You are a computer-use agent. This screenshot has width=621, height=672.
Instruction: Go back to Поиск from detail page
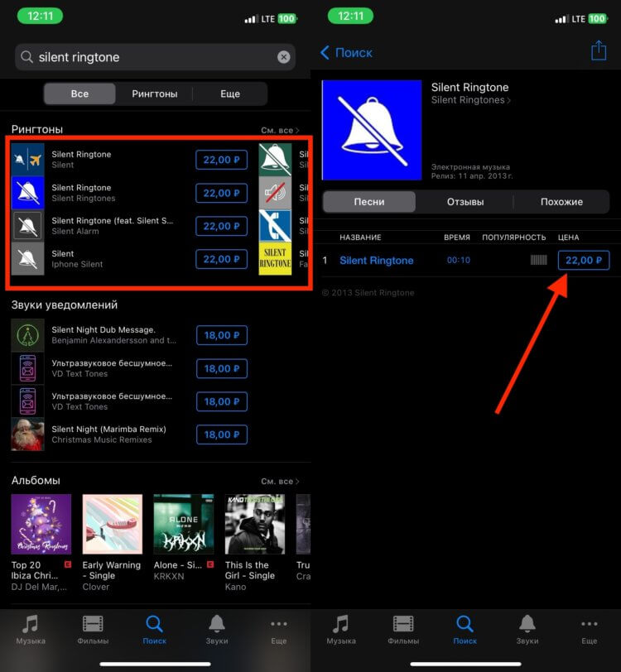pos(347,53)
